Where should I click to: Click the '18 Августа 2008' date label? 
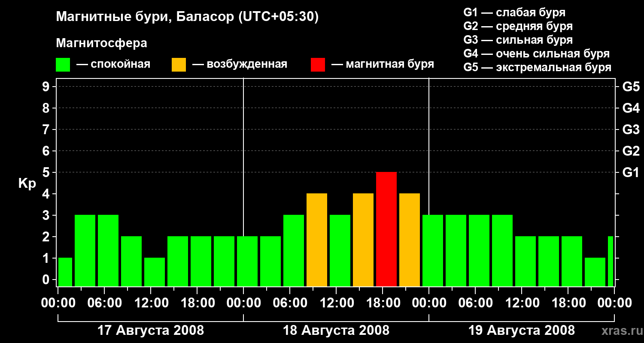(336, 331)
